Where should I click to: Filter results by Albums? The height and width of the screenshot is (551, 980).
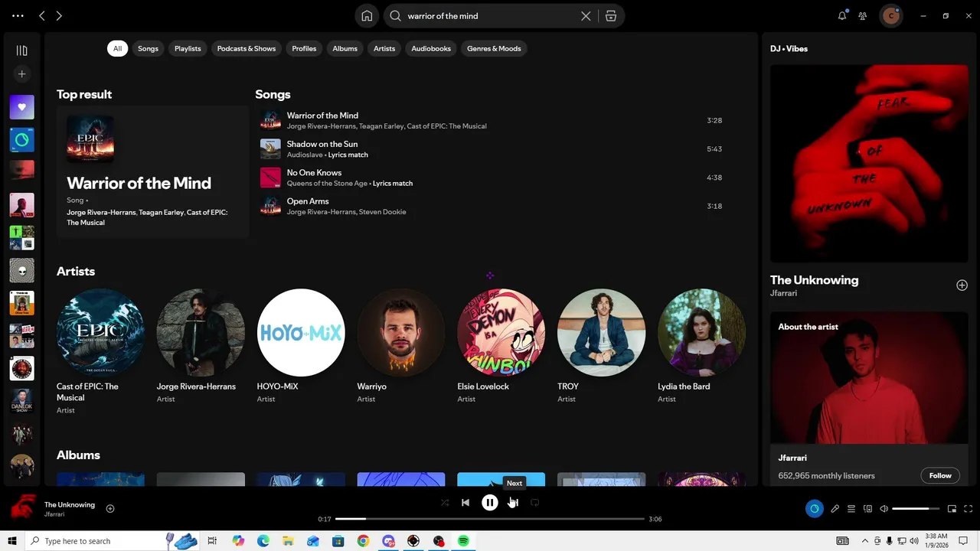point(345,48)
